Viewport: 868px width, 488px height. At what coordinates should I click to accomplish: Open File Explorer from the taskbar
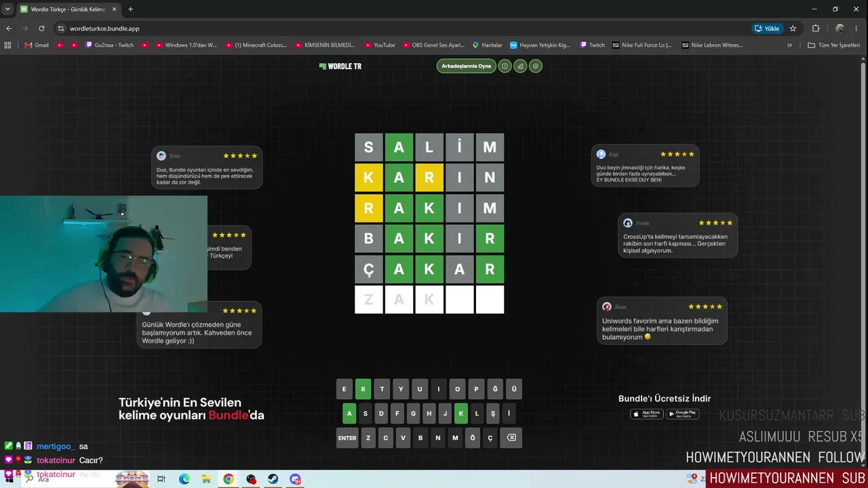206,479
